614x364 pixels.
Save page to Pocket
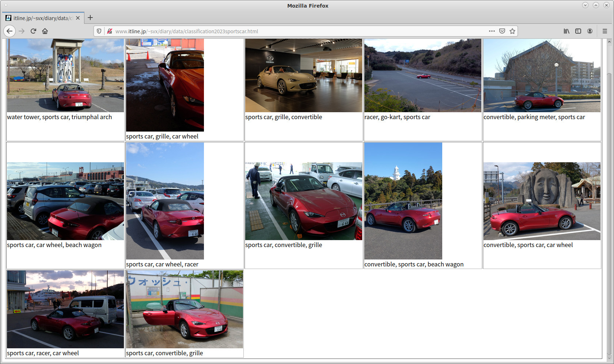coord(502,31)
